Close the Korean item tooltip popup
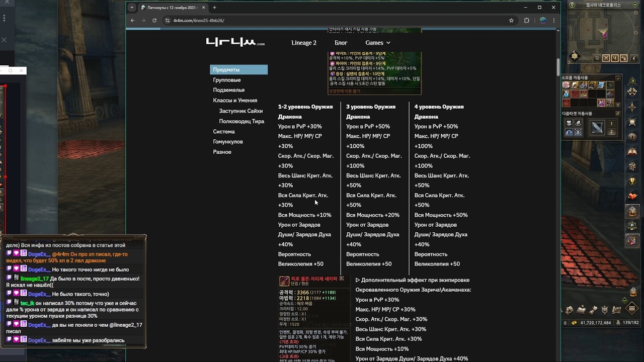Image resolution: width=644 pixels, height=362 pixels. tap(342, 278)
